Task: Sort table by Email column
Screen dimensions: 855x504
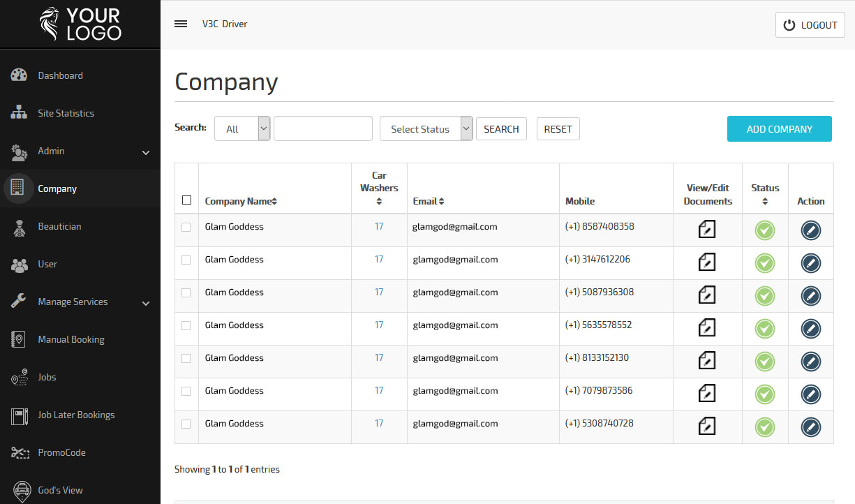Action: (429, 201)
